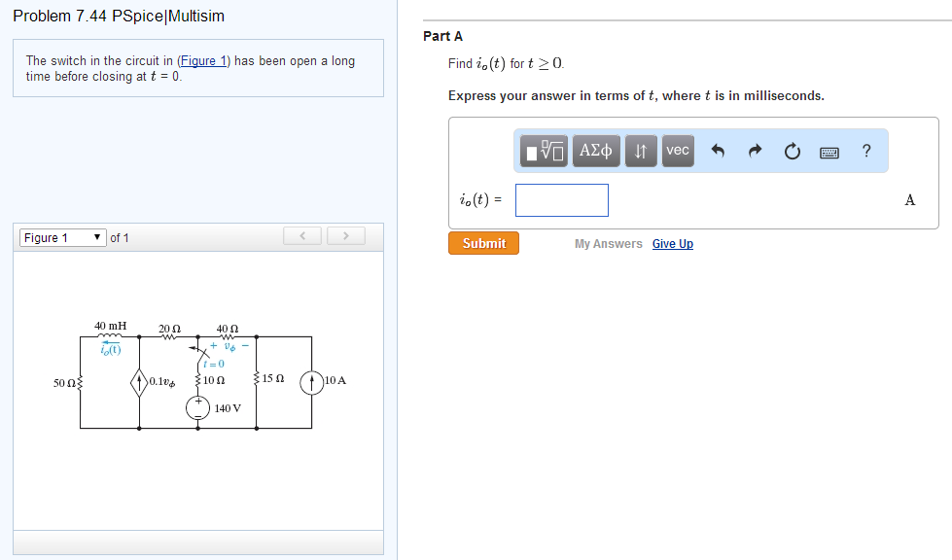The image size is (952, 560).
Task: Reset the answer with the circular arrow icon
Action: tap(791, 151)
